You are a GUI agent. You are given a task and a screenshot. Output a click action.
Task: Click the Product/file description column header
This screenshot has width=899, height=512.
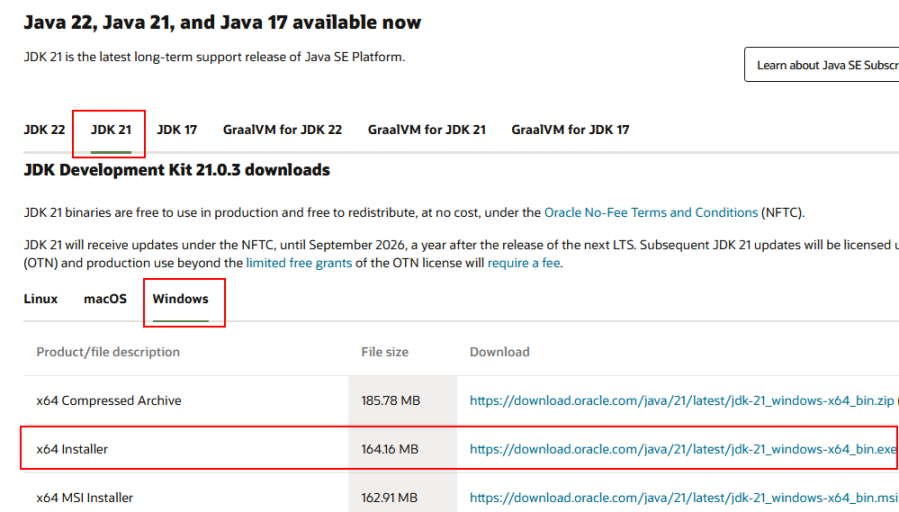[x=108, y=352]
